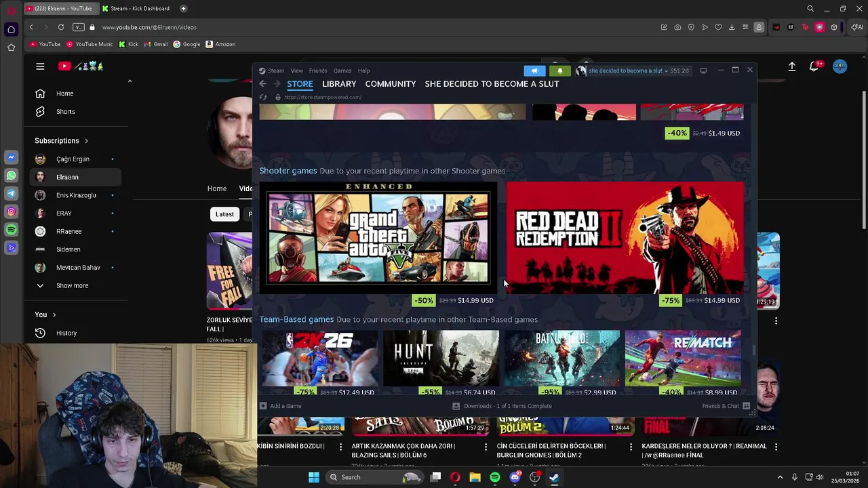Click the browser address bar URL
The image size is (868, 488).
click(149, 27)
